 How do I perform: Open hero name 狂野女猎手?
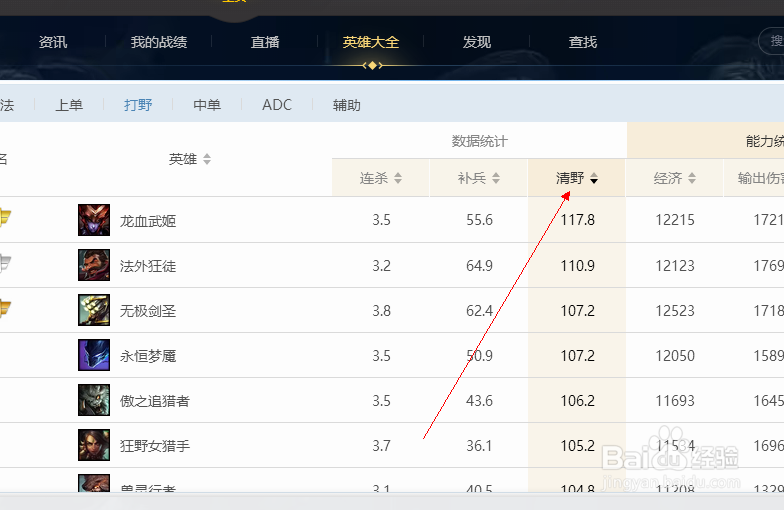tap(155, 446)
